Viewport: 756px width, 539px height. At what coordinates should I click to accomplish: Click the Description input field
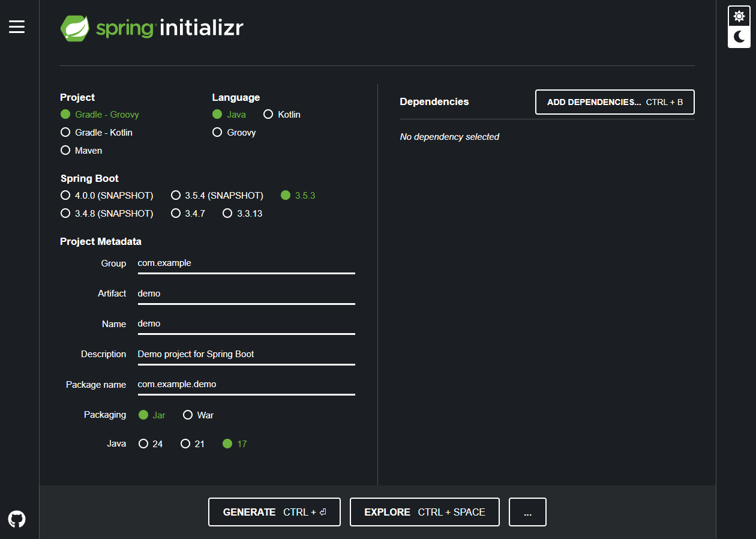[x=247, y=354]
